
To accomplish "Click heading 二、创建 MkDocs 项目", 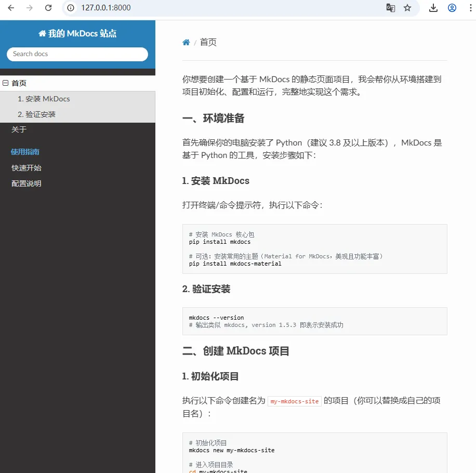I will click(x=235, y=351).
